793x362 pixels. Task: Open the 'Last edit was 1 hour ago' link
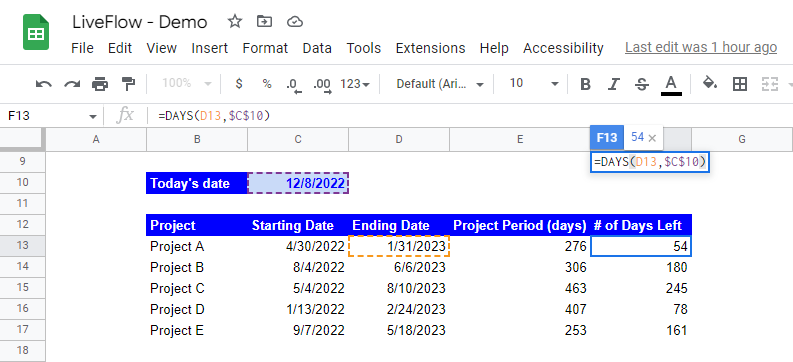[701, 48]
